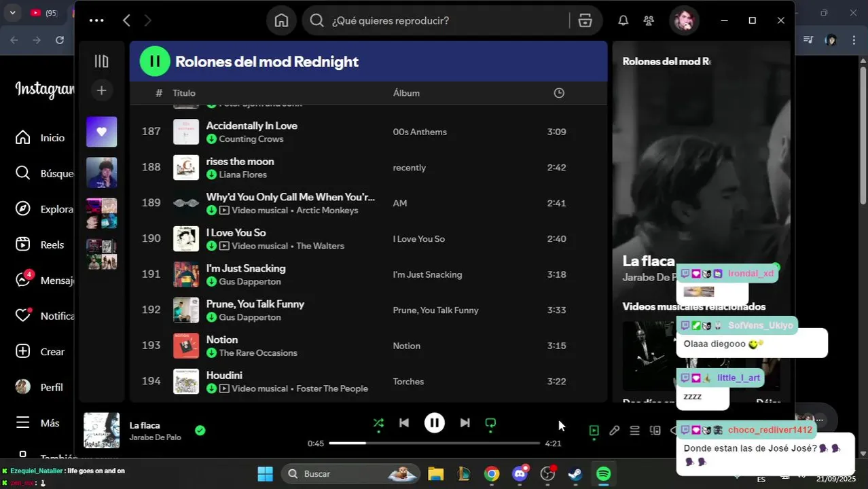Screen dimensions: 868x489
Task: Skip to the next track
Action: [465, 423]
